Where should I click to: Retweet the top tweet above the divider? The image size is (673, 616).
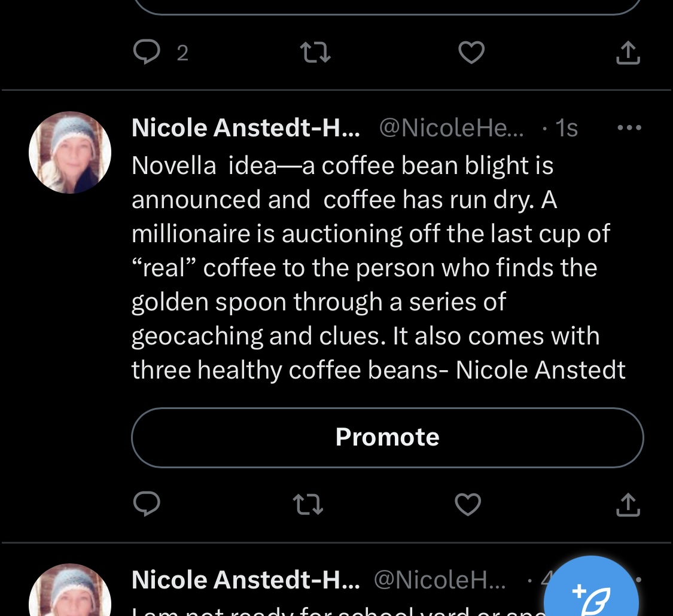[x=315, y=53]
